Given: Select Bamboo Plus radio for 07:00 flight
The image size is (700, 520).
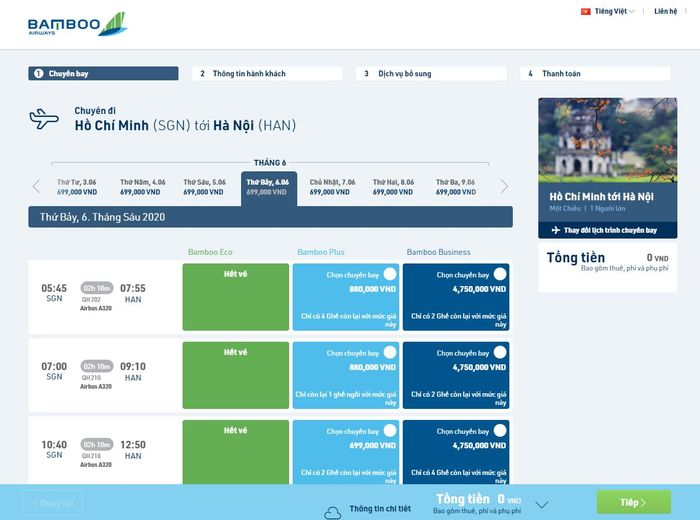Looking at the screenshot, I should click(x=390, y=352).
